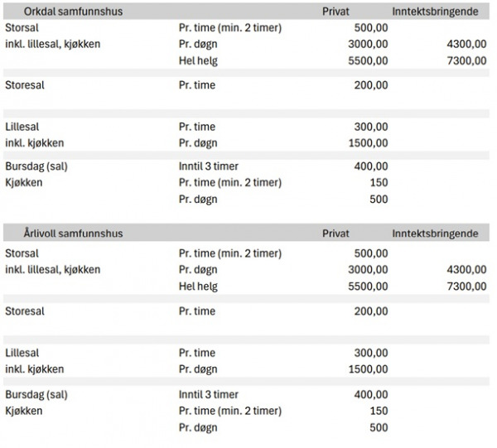Select the Inntil 3 timer cell for Årlivoll
497x448 pixels.
tap(209, 394)
